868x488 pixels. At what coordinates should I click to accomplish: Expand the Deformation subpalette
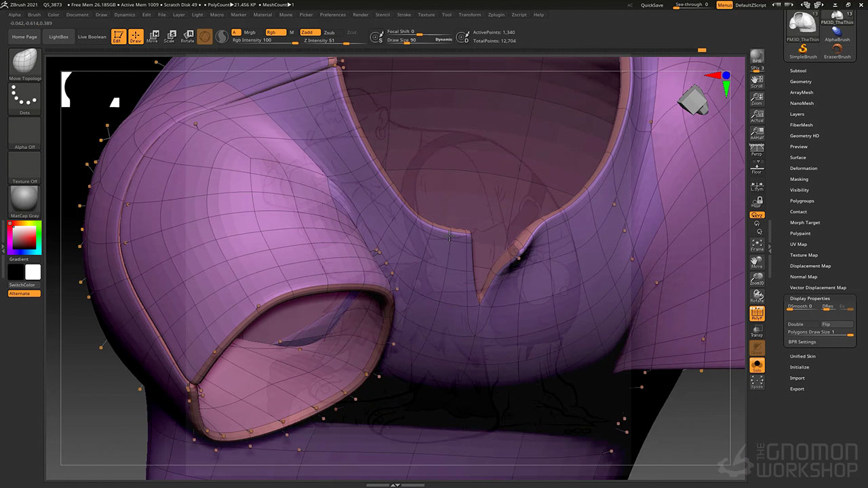(x=803, y=168)
